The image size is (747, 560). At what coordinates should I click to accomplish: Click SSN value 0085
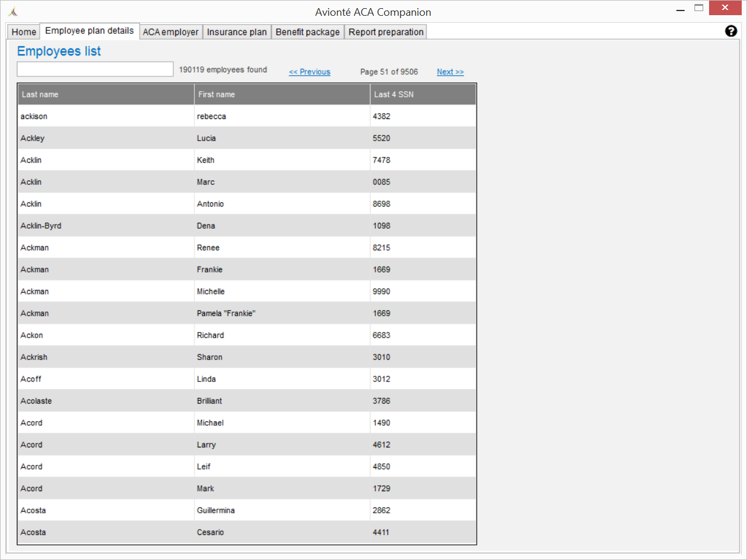tap(382, 182)
